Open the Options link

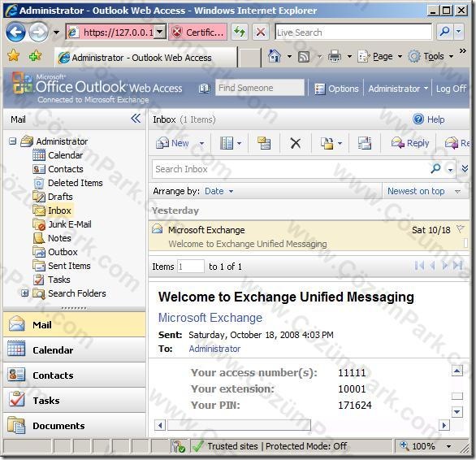[x=336, y=89]
